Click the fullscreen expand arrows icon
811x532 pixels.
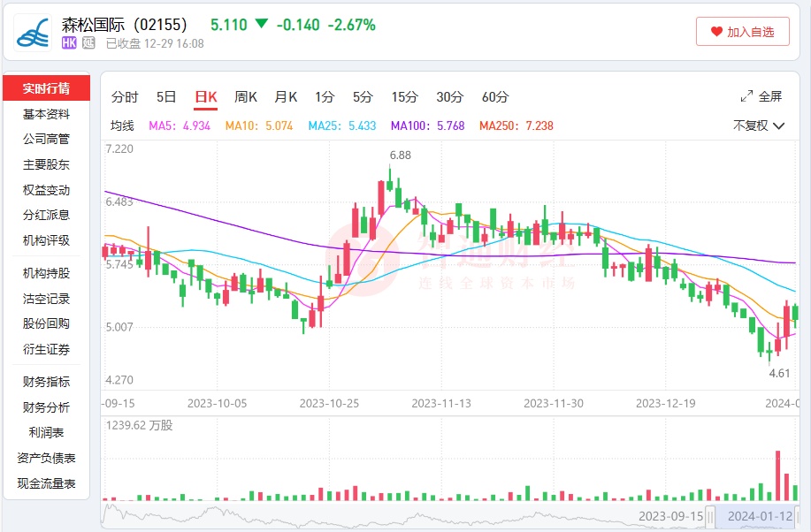pyautogui.click(x=746, y=96)
